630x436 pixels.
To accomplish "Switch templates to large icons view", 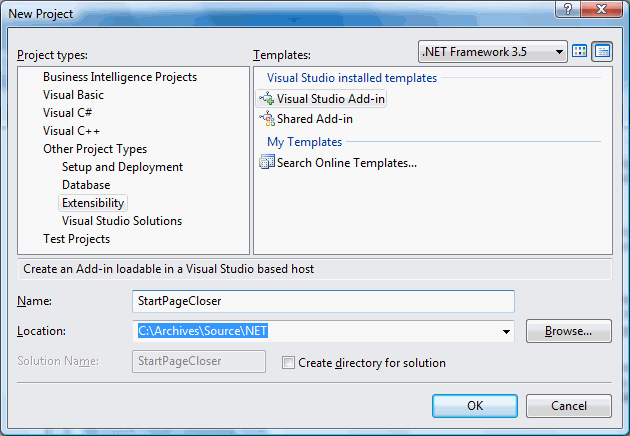I will [579, 51].
